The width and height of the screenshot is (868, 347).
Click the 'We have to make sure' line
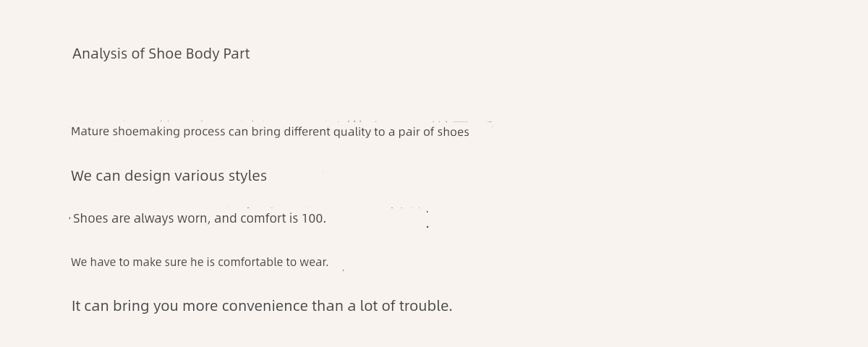(200, 262)
